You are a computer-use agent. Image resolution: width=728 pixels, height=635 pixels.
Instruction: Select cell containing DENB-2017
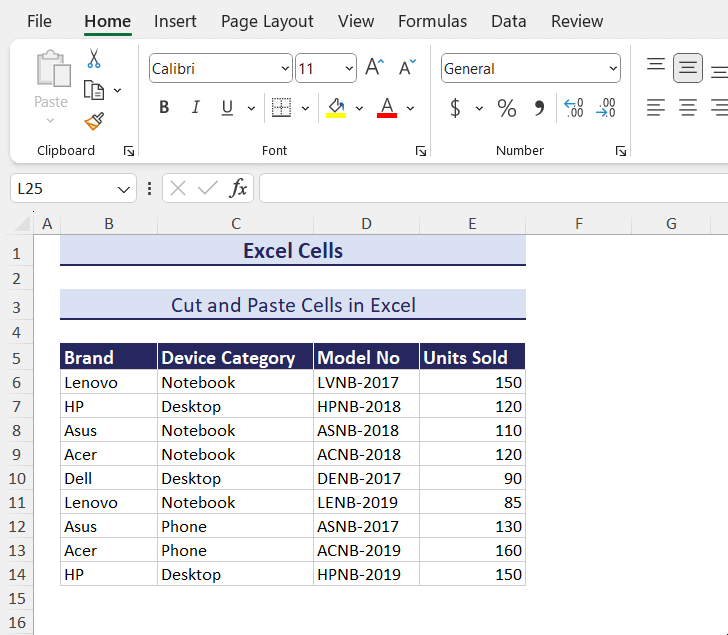pos(366,479)
